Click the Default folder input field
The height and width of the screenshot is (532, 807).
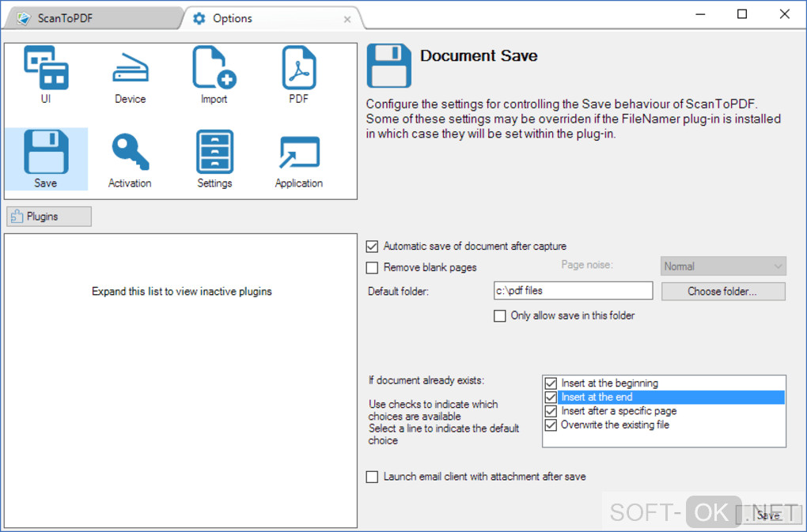pyautogui.click(x=574, y=290)
